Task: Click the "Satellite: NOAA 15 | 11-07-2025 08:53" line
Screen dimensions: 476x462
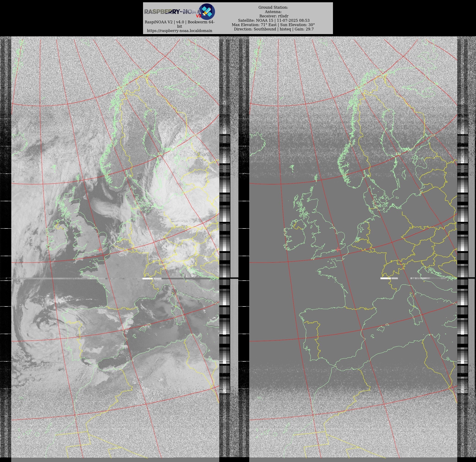Action: pos(274,21)
